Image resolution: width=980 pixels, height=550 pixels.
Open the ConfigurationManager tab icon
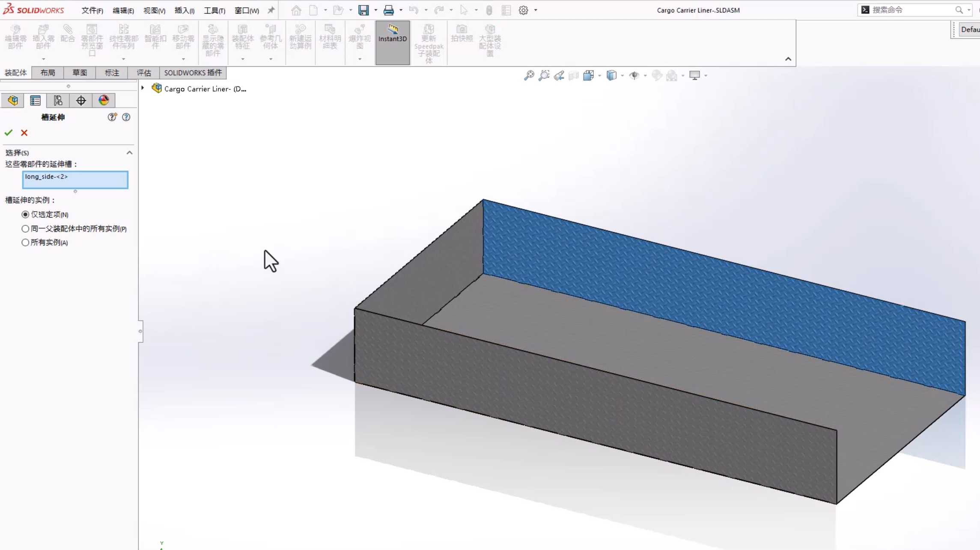58,101
